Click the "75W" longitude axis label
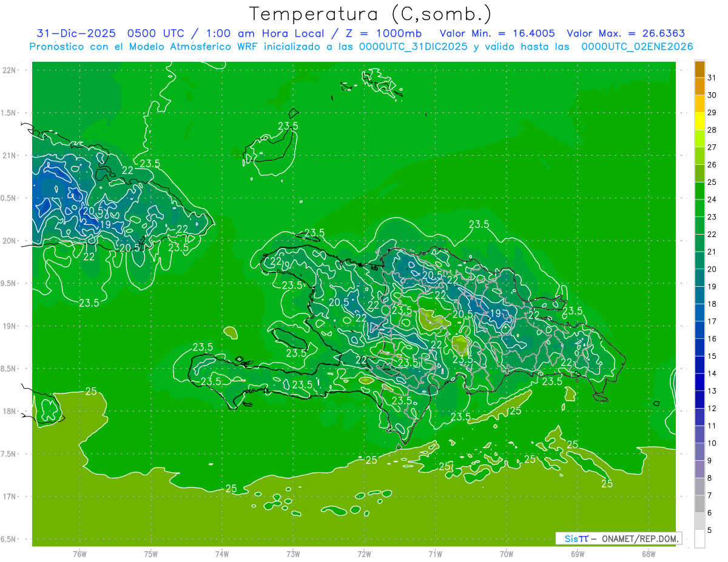This screenshot has width=728, height=562. click(150, 554)
